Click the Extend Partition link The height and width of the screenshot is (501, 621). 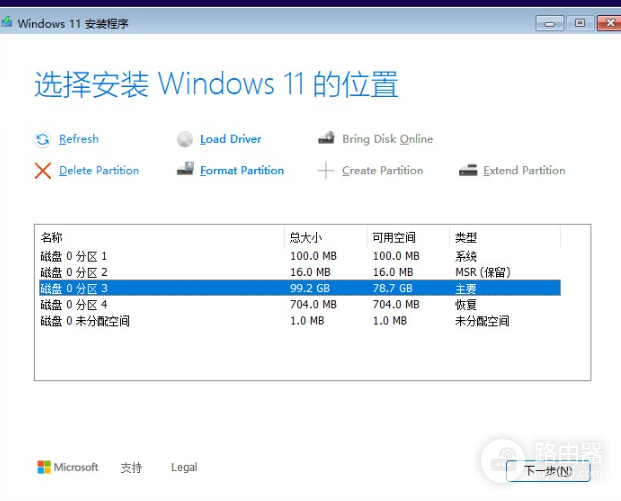(524, 171)
